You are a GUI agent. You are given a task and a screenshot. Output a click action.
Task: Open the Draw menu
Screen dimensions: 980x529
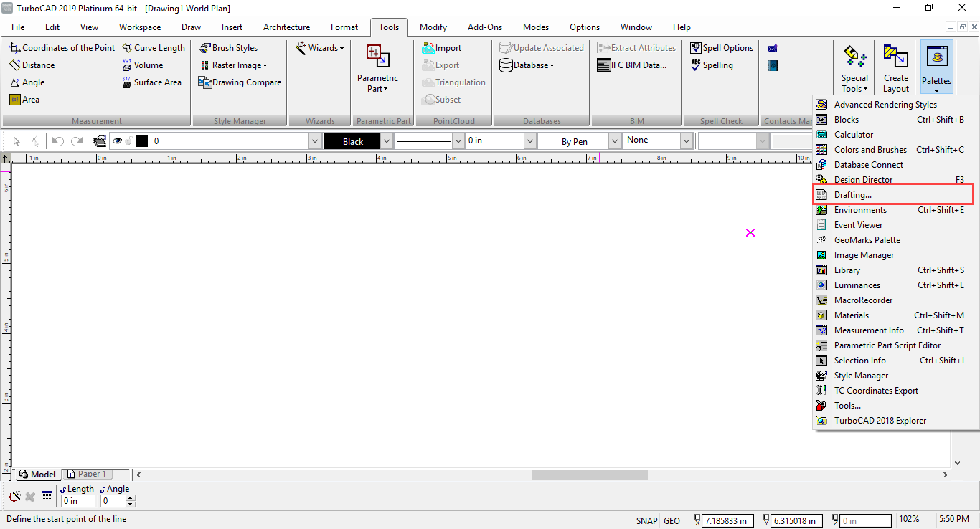click(x=191, y=27)
